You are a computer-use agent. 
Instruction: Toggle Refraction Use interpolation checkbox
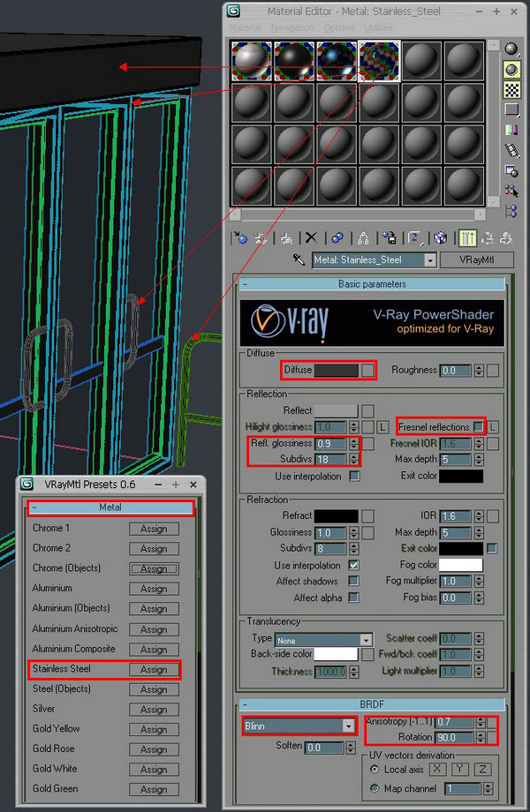pyautogui.click(x=354, y=565)
